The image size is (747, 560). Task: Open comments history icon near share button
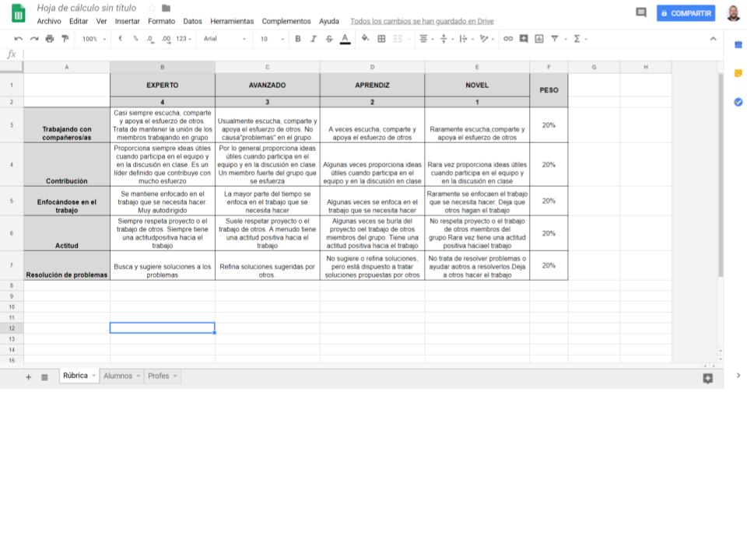pyautogui.click(x=641, y=13)
